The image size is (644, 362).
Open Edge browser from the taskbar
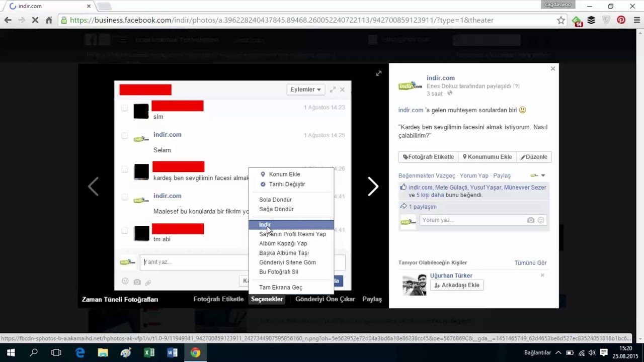click(x=80, y=352)
